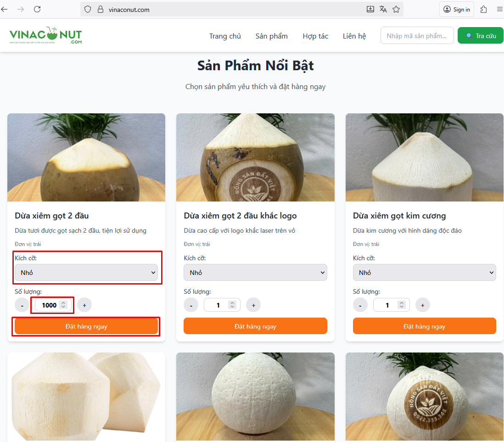Click the green Tra cứu button

click(x=481, y=35)
